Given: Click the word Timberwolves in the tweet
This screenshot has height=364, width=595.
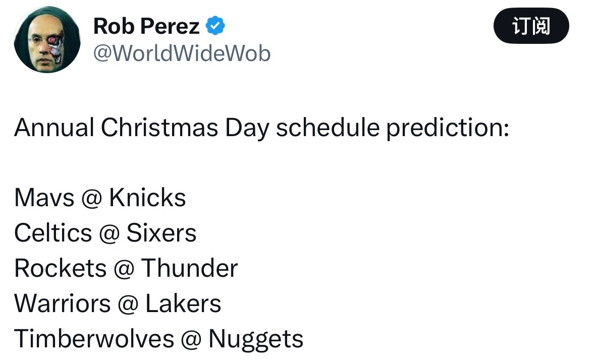Looking at the screenshot, I should 94,339.
